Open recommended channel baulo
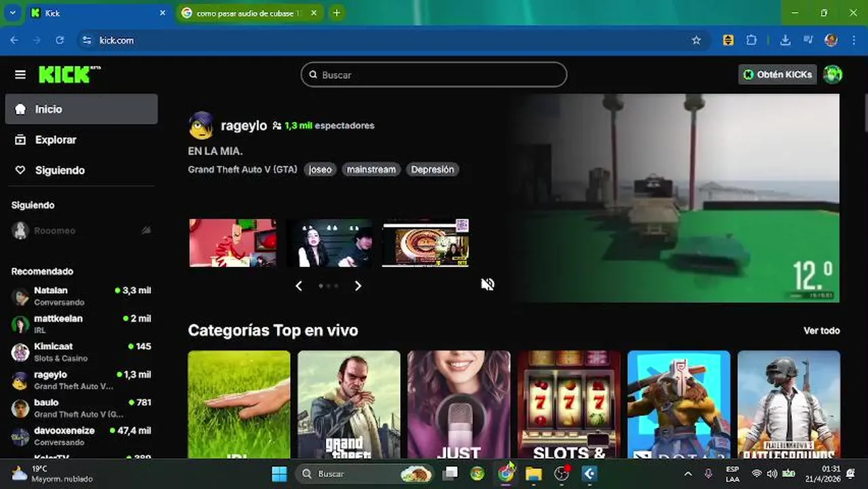The height and width of the screenshot is (489, 868). pyautogui.click(x=82, y=408)
